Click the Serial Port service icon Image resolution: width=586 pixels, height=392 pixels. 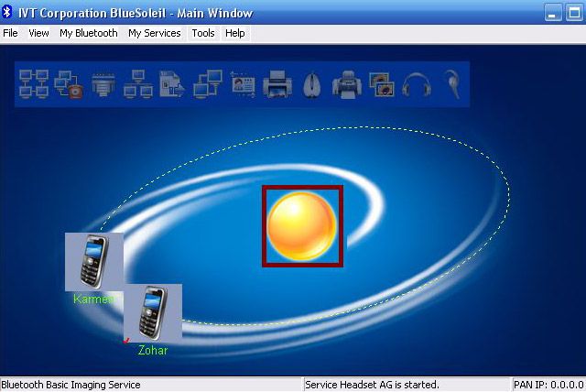tap(103, 84)
